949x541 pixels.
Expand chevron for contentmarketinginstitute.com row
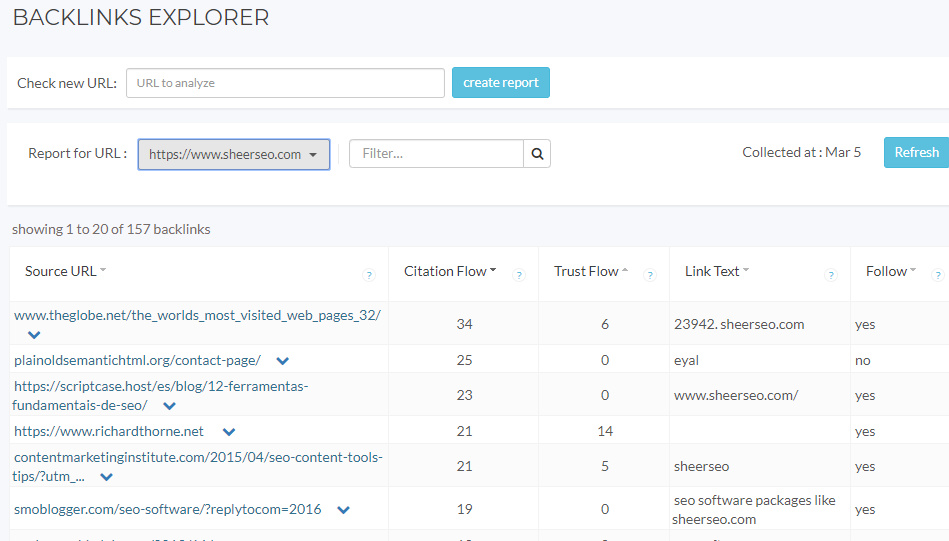click(107, 477)
